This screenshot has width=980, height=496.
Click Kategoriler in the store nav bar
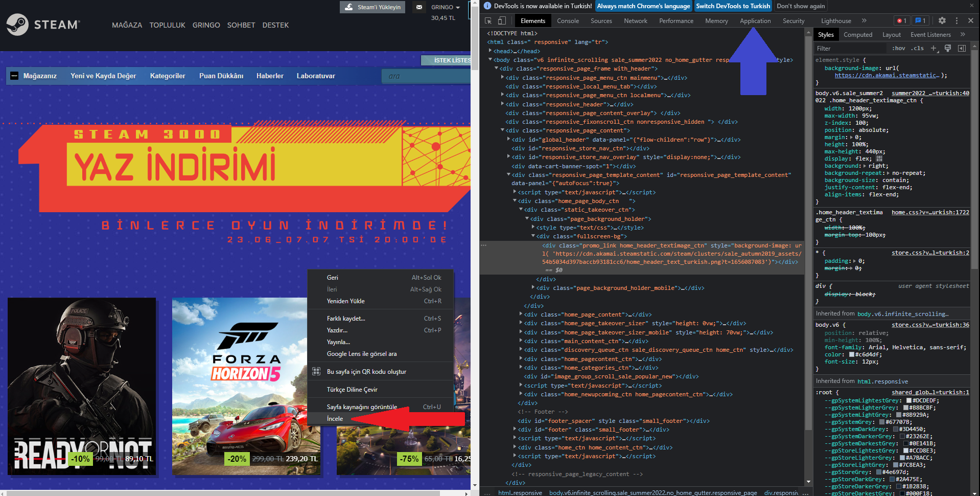pyautogui.click(x=168, y=76)
